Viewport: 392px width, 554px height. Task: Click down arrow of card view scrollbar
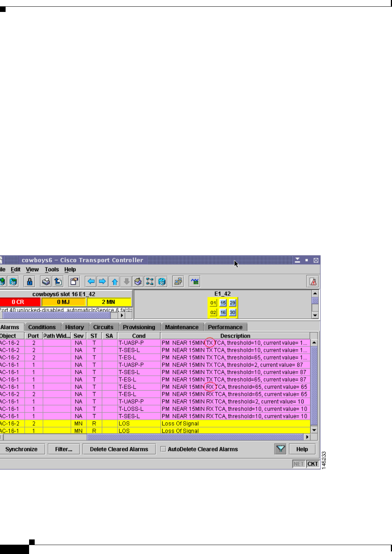(x=315, y=315)
